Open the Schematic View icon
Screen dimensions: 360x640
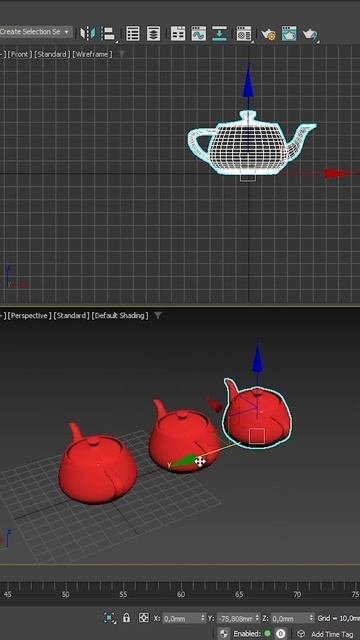pos(220,33)
